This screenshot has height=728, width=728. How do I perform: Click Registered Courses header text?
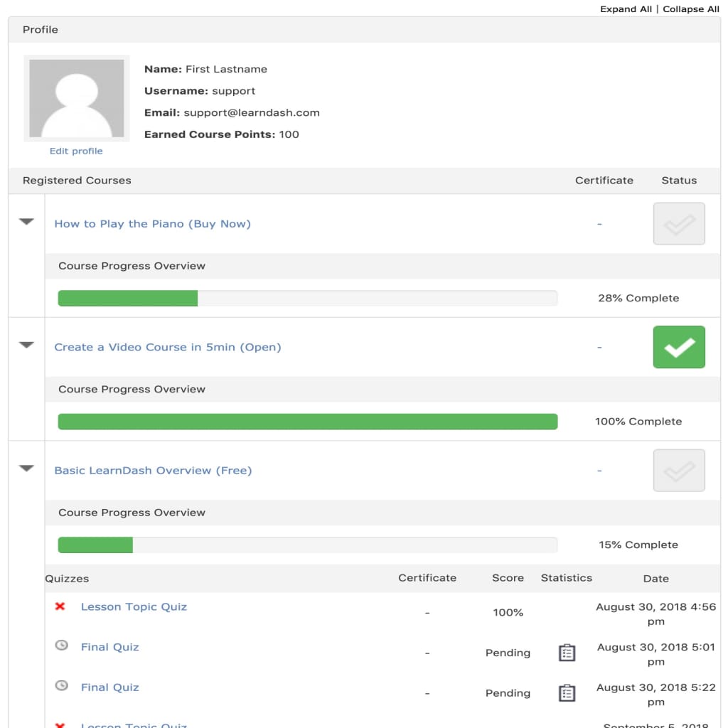click(77, 180)
